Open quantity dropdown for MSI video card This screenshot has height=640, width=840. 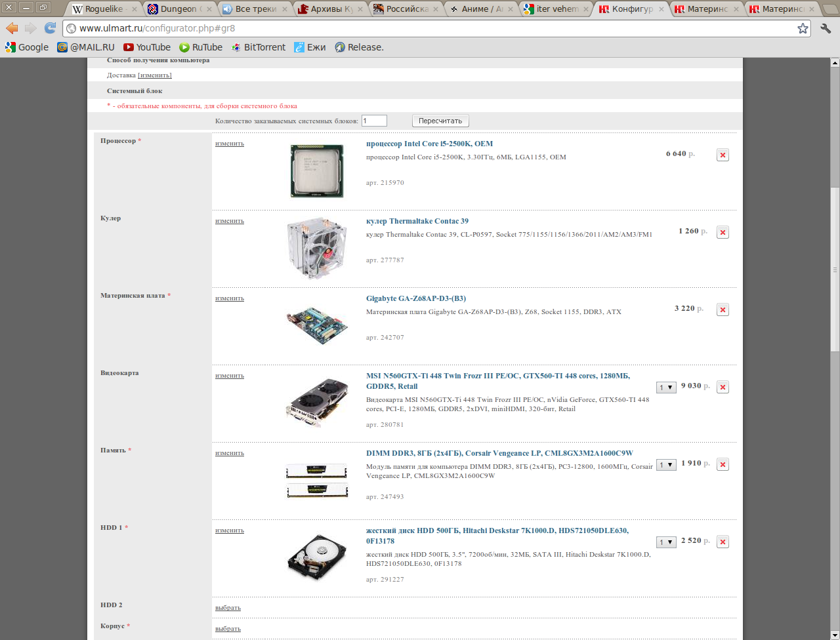pos(666,388)
